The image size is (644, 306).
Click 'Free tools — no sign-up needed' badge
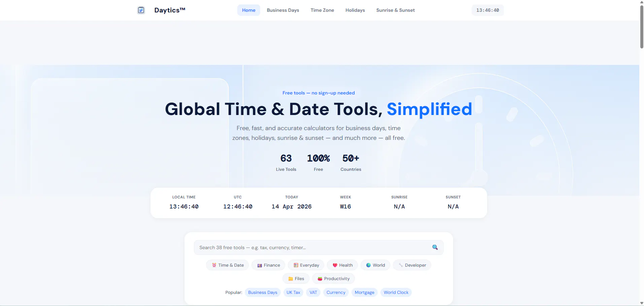[x=318, y=93]
